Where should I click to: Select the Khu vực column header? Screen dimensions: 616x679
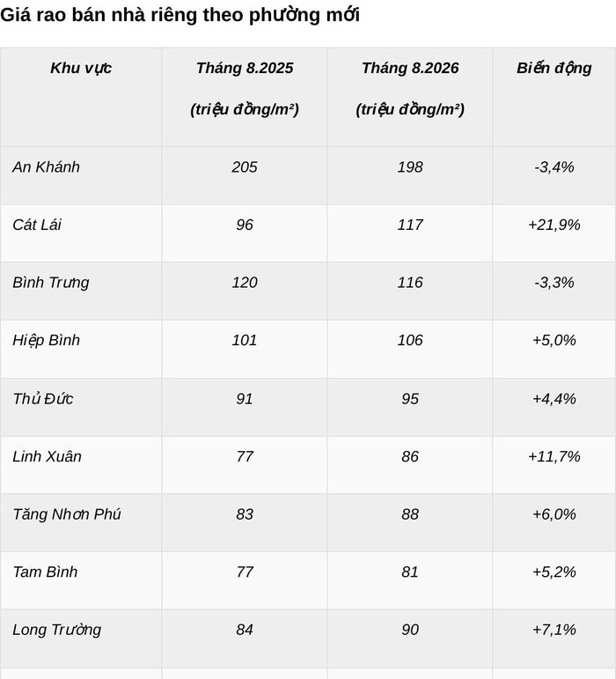(x=81, y=68)
